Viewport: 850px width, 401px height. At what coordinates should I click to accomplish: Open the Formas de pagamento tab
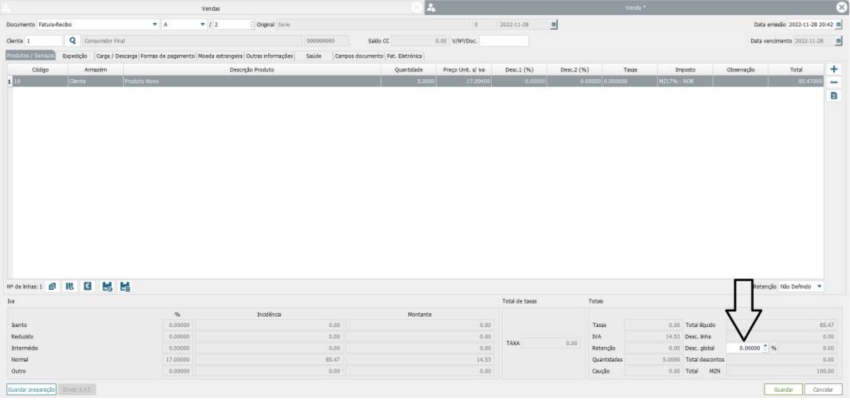[167, 56]
